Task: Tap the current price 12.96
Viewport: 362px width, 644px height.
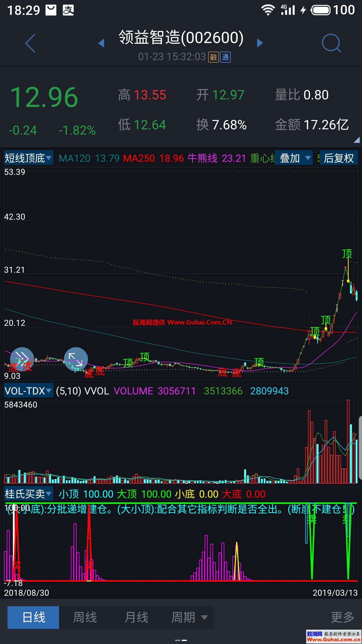Action: [44, 97]
